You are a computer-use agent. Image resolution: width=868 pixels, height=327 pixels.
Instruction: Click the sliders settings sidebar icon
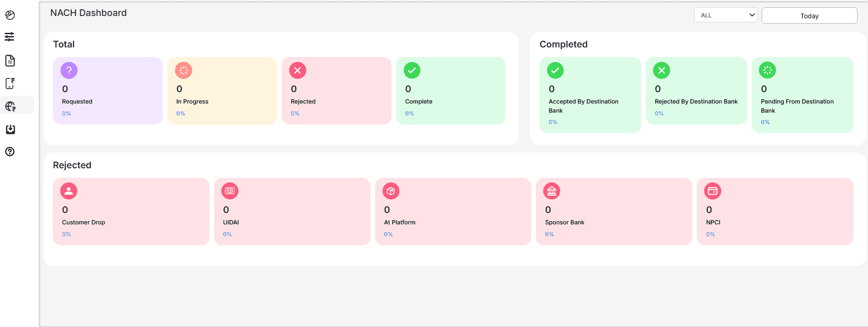[10, 37]
